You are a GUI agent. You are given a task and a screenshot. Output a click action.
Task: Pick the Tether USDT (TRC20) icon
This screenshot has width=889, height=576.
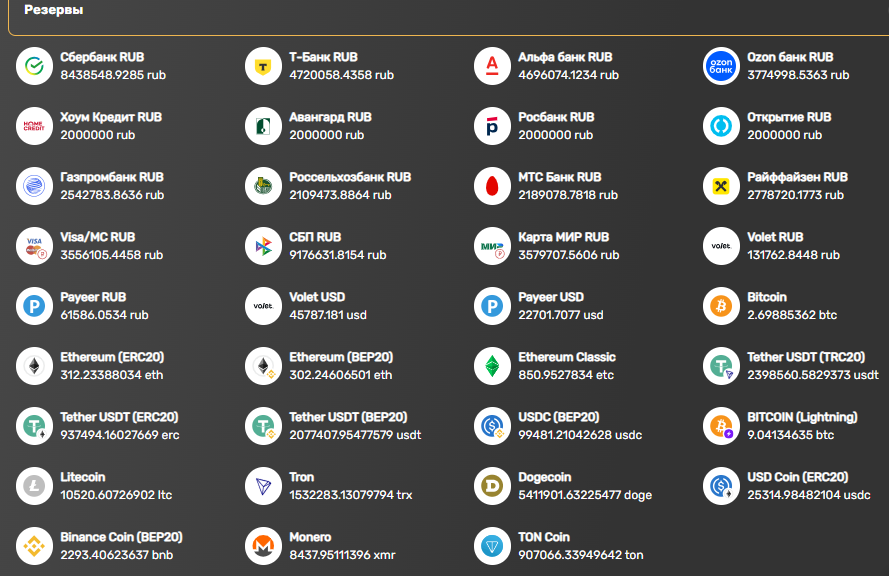pyautogui.click(x=722, y=367)
